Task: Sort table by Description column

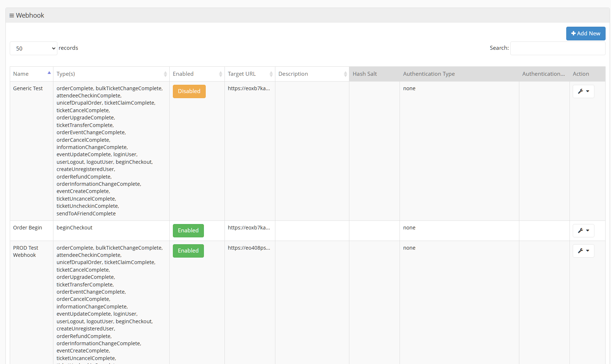Action: [312, 74]
